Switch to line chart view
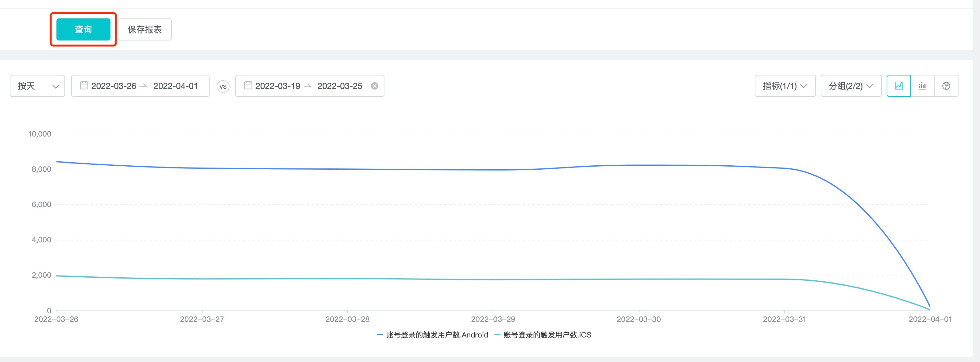The image size is (980, 362). tap(899, 86)
